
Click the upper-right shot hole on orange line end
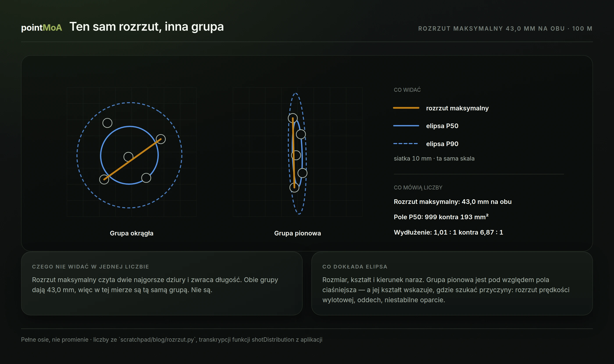[x=161, y=139]
